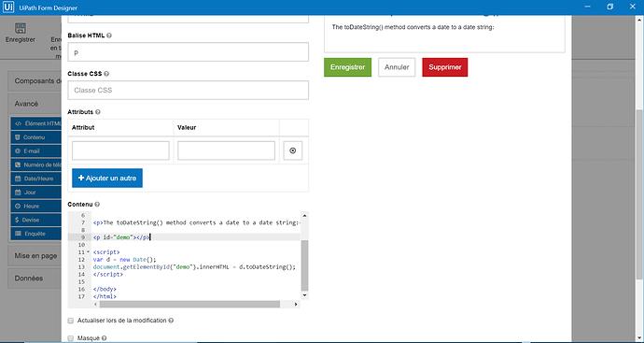Select the Devise component

click(x=36, y=220)
